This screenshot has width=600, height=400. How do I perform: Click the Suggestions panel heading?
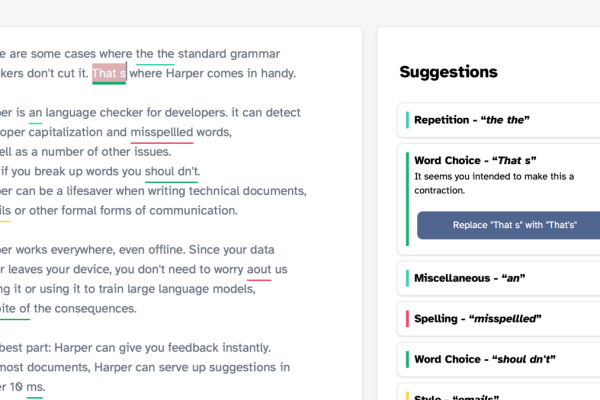(x=448, y=72)
